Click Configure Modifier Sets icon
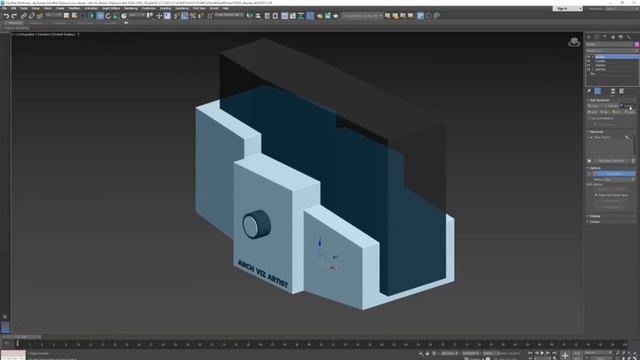Viewport: 640px width, 360px height. point(622,91)
